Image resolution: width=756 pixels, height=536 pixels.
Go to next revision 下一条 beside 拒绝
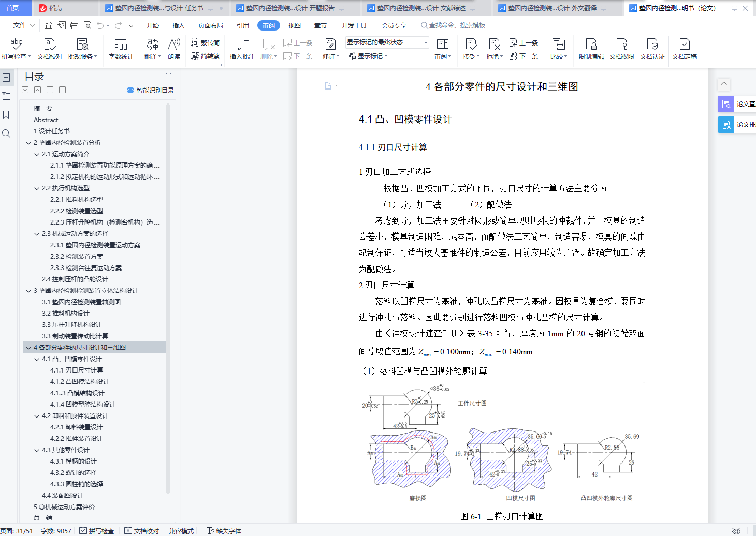524,56
